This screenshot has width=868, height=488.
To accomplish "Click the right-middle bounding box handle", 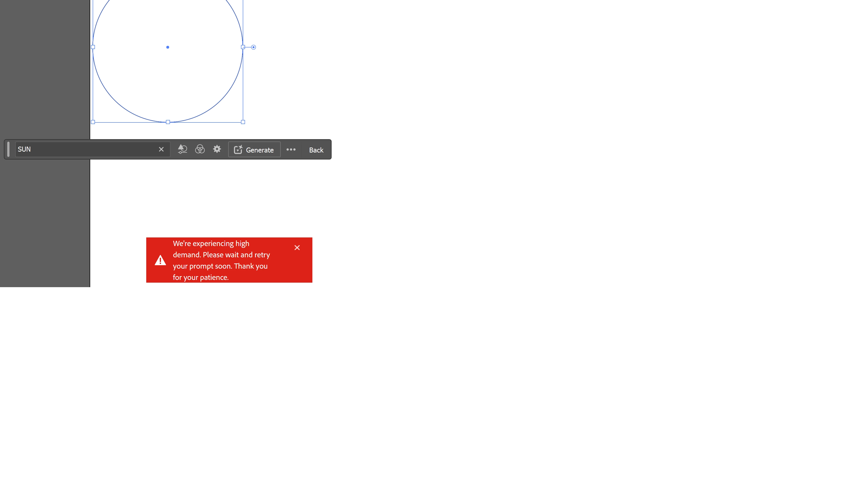I will (243, 47).
